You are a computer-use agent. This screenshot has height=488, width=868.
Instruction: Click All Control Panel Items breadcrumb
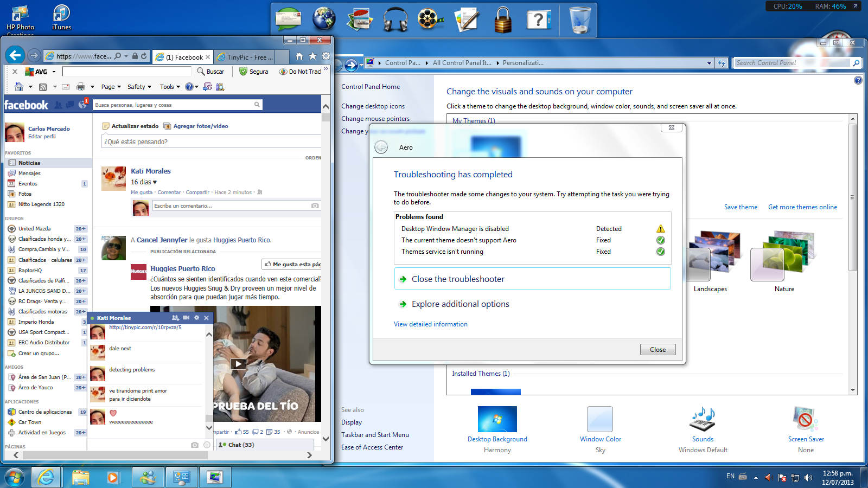pyautogui.click(x=462, y=63)
